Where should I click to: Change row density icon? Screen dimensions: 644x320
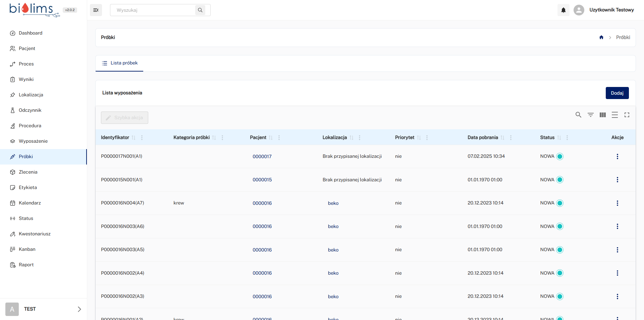click(x=615, y=115)
